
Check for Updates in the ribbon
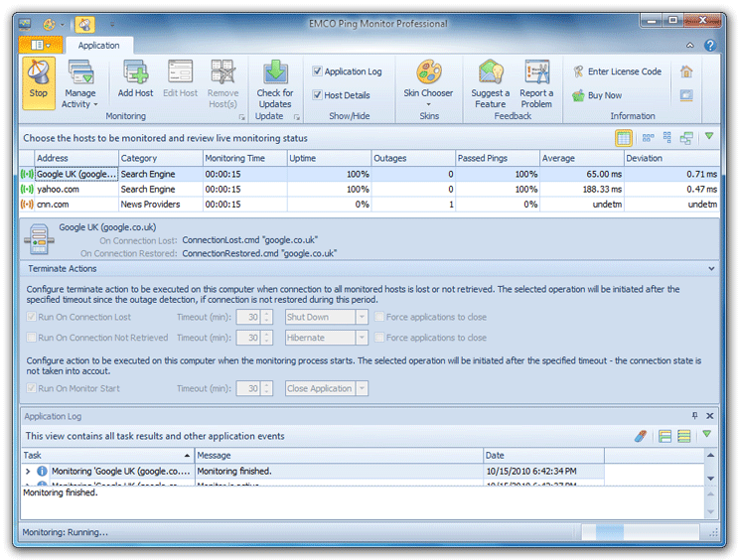point(275,83)
